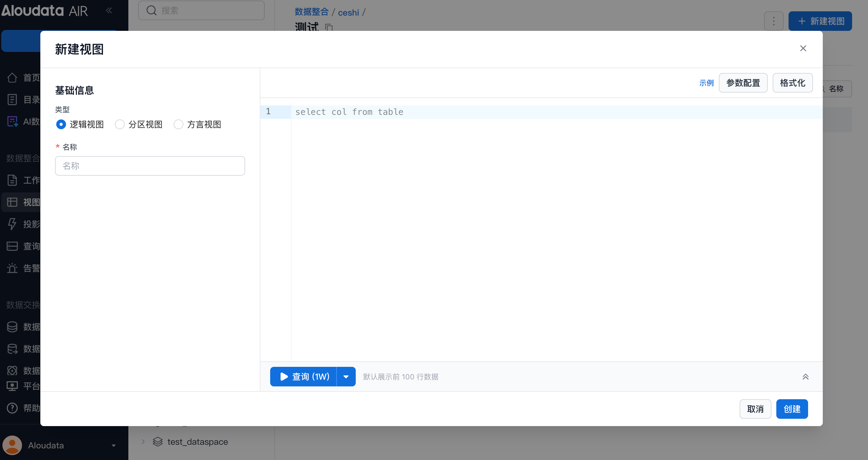Click the ceshi breadcrumb link
Screen dimensions: 868x460
[348, 13]
